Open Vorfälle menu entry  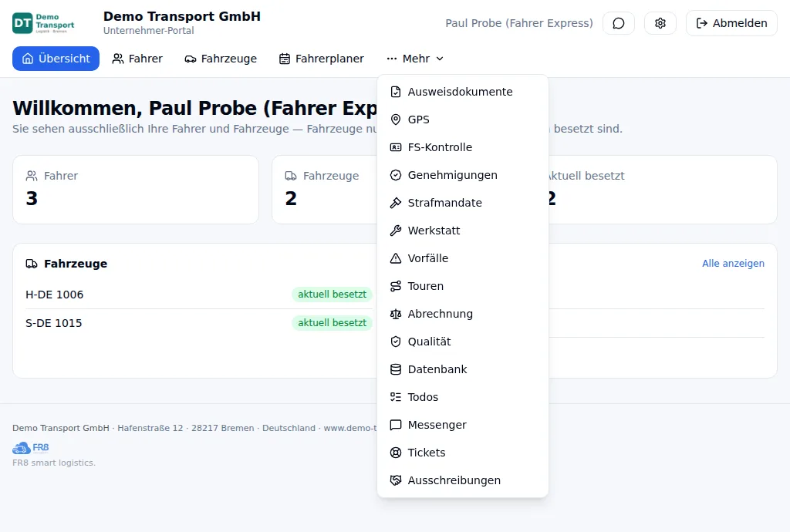point(463,258)
